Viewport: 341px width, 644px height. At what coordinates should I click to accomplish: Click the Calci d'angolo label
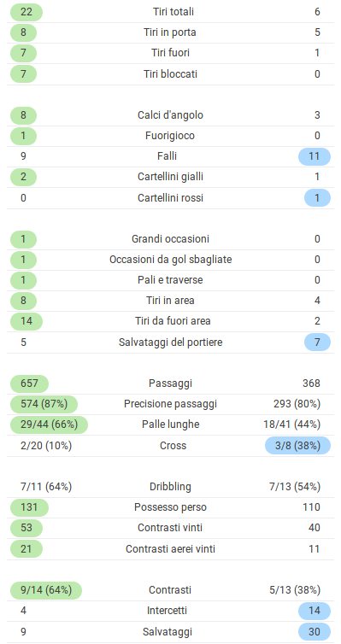(171, 115)
